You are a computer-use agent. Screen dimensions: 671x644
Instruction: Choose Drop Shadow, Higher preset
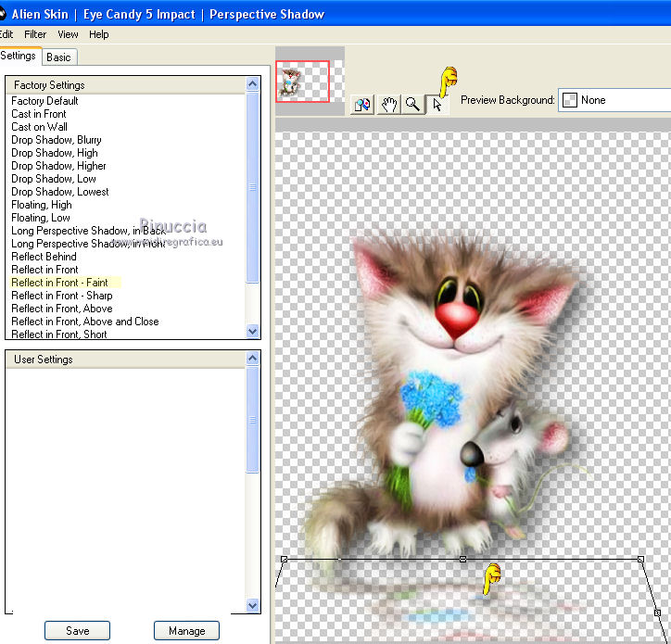[x=58, y=166]
